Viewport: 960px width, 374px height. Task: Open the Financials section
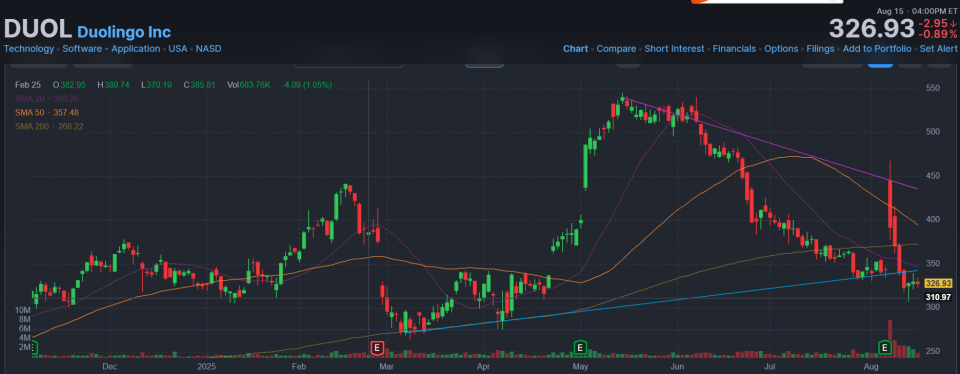pos(734,49)
